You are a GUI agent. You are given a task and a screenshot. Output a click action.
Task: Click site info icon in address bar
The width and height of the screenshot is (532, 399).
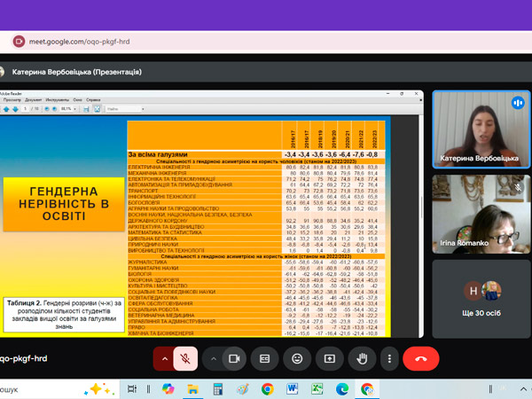point(20,42)
